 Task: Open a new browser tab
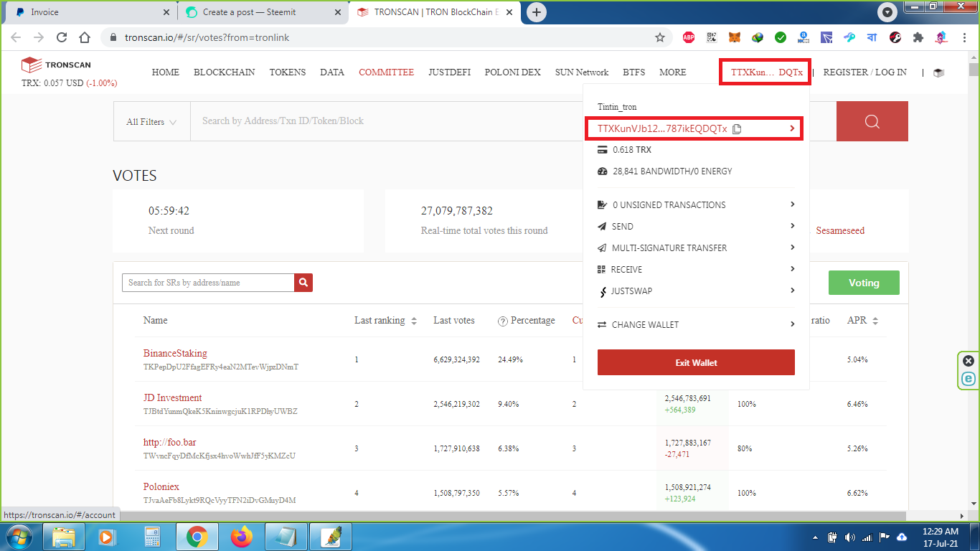tap(537, 12)
